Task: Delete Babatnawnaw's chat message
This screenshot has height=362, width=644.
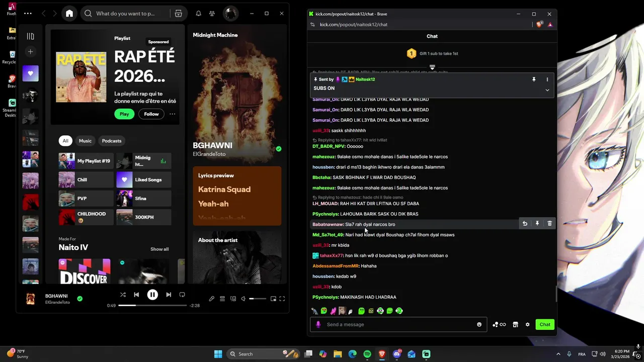Action: tap(549, 223)
